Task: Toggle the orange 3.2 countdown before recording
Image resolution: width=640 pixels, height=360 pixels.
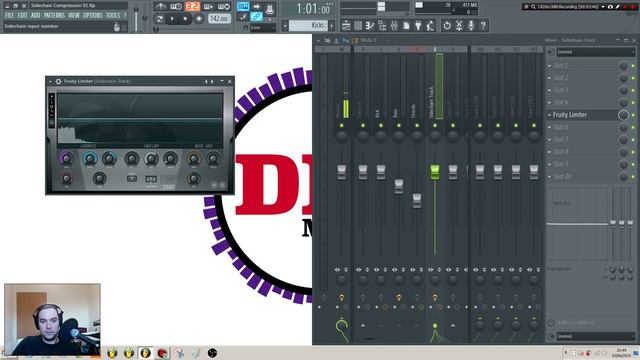Action: coord(192,7)
